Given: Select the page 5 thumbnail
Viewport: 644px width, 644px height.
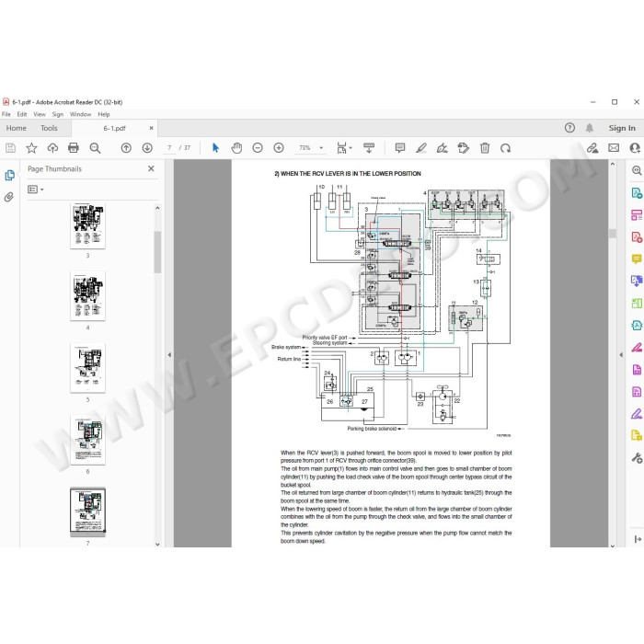Looking at the screenshot, I should click(x=88, y=368).
